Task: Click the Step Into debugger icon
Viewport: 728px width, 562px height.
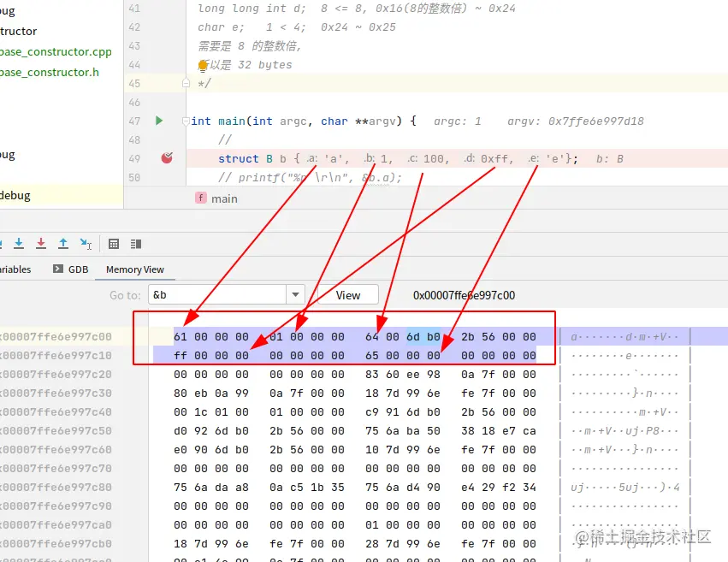Action: (19, 244)
